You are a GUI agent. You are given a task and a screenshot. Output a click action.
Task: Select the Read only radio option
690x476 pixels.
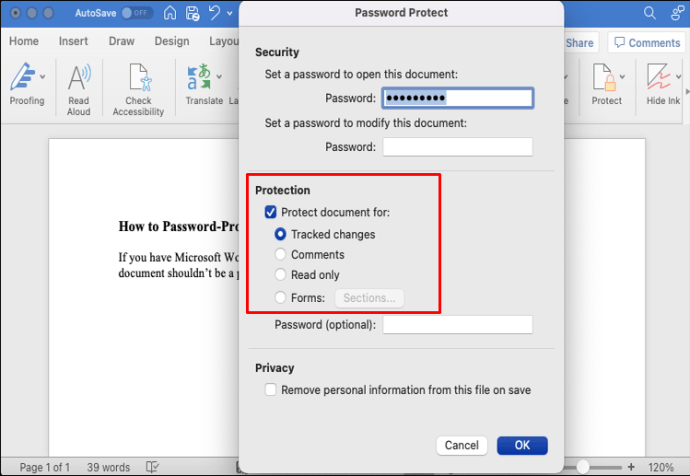tap(281, 275)
